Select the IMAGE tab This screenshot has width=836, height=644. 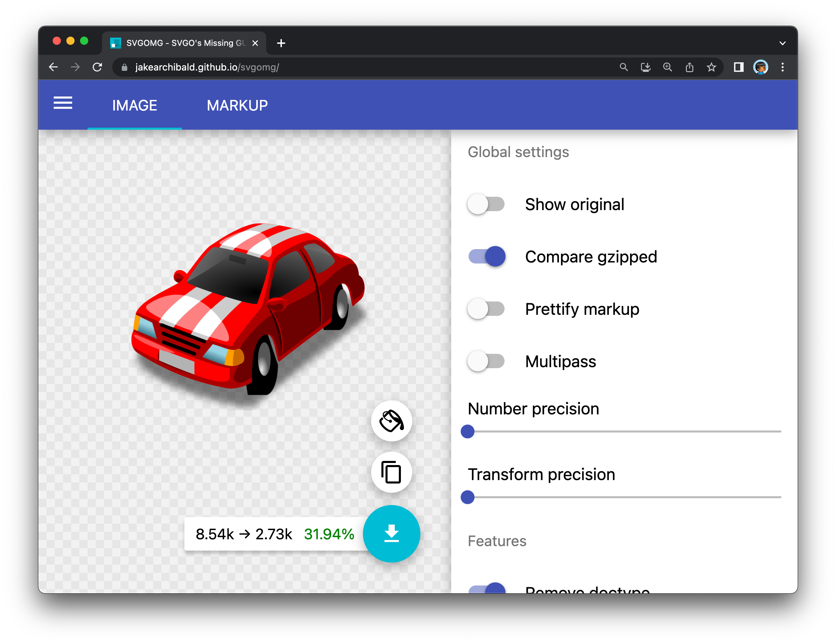point(134,105)
